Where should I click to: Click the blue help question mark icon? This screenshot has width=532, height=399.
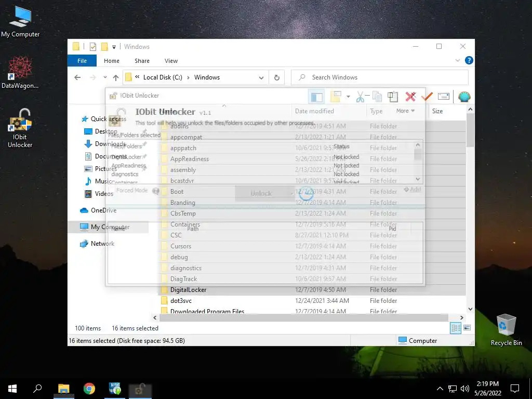469,60
